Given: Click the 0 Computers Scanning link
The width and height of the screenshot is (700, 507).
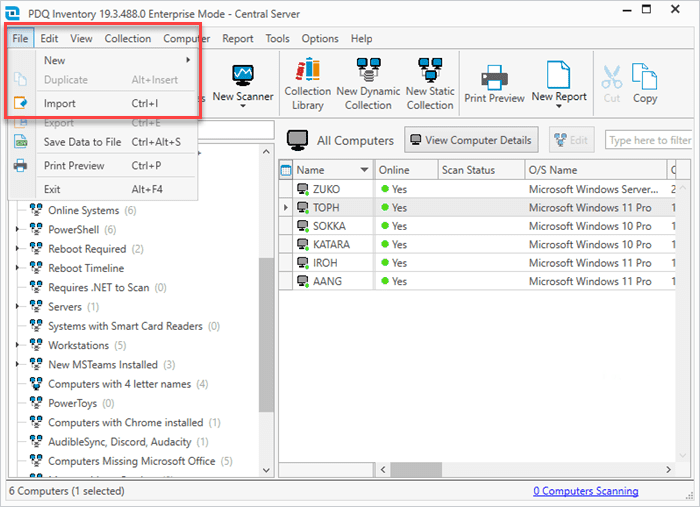Looking at the screenshot, I should (x=585, y=491).
